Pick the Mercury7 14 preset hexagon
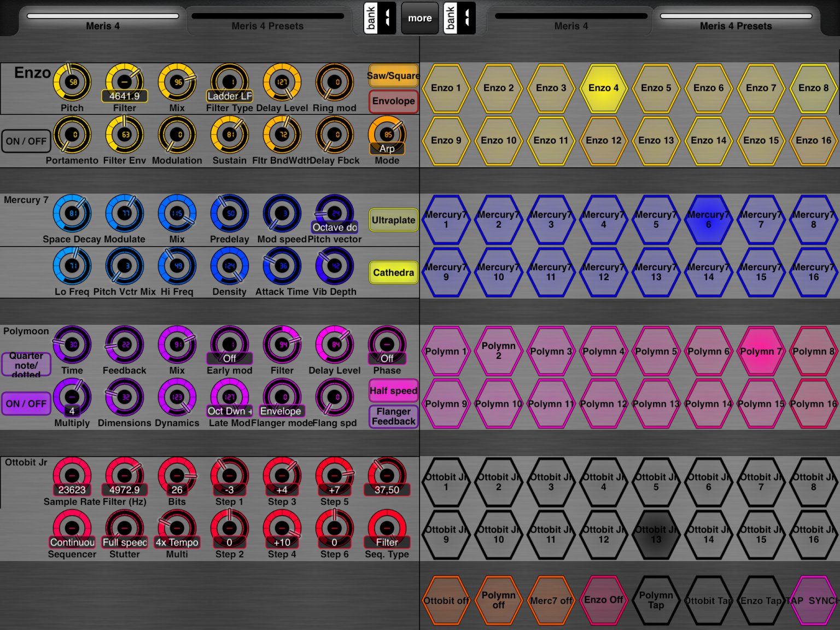 708,272
